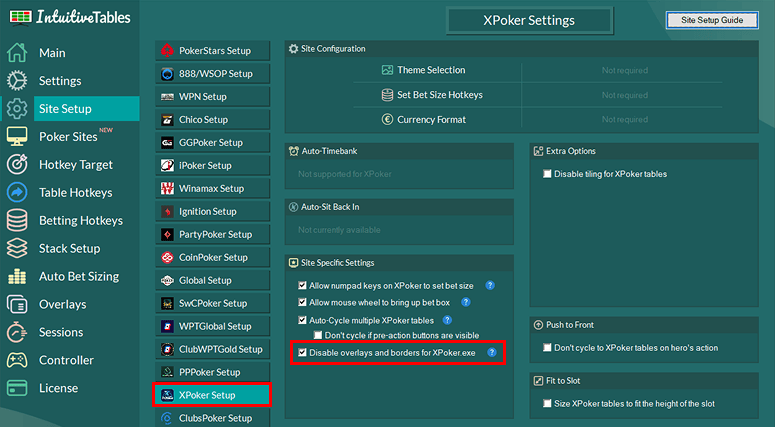Click the Main home icon
The width and height of the screenshot is (775, 427).
[17, 52]
